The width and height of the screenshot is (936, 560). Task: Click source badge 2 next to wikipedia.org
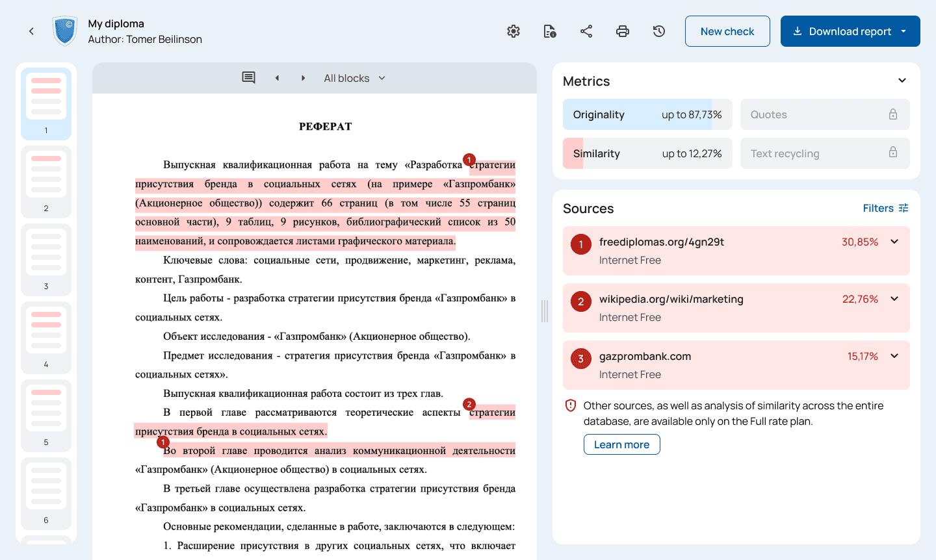point(580,301)
